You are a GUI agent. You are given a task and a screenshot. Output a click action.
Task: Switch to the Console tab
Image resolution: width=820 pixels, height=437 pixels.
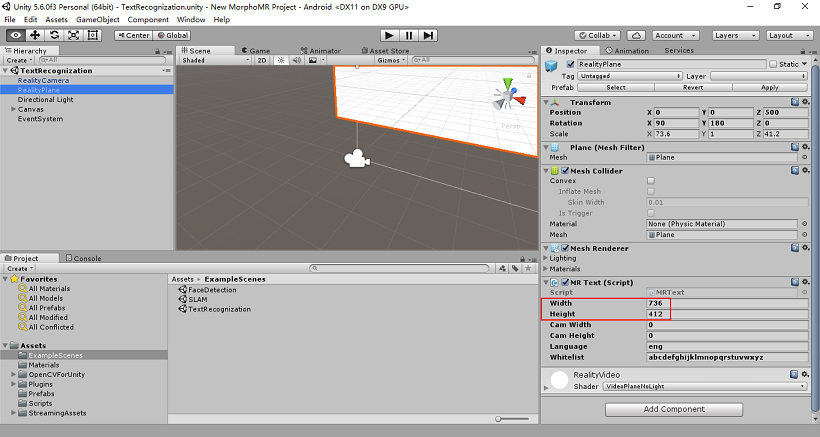pyautogui.click(x=83, y=258)
